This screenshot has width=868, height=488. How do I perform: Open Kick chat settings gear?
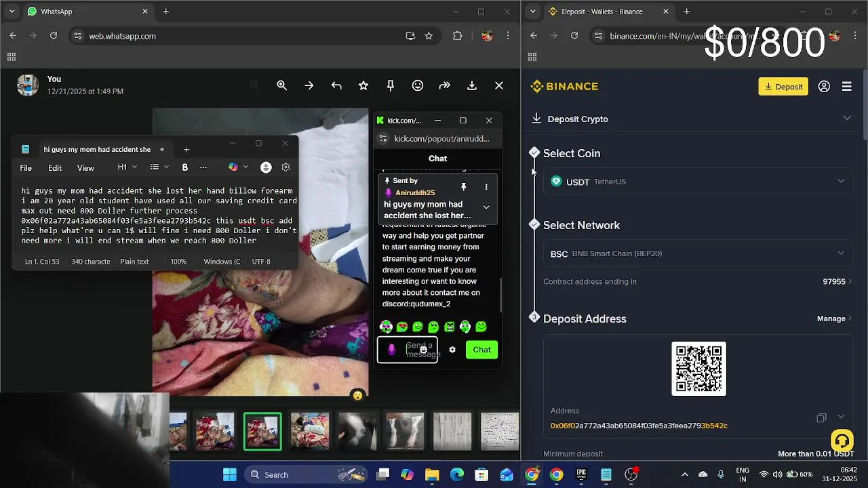tap(452, 350)
